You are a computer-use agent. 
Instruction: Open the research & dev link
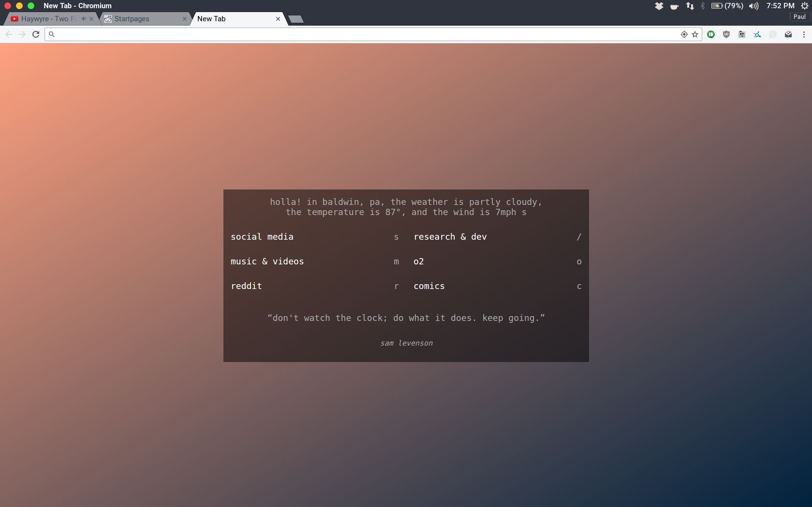click(x=450, y=237)
